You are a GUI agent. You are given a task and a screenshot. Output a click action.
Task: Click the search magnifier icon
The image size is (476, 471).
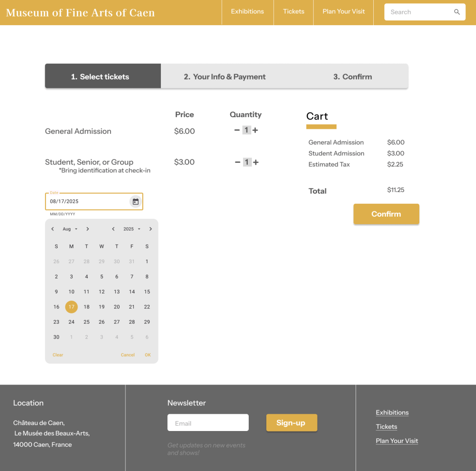457,12
